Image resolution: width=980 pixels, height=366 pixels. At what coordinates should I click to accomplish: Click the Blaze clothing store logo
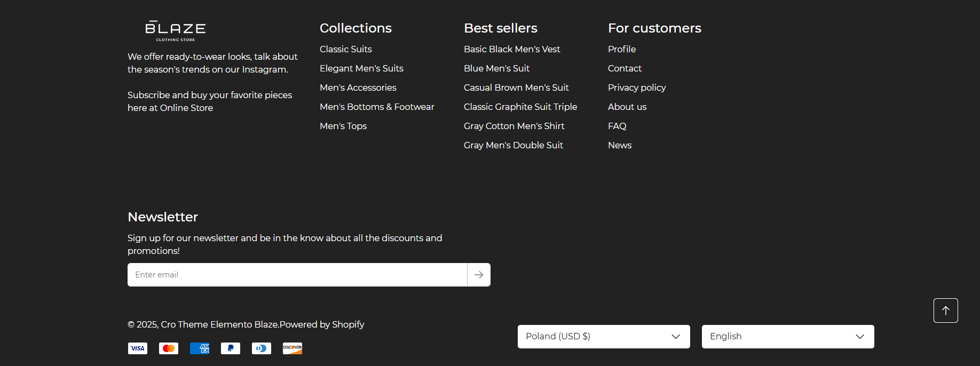pyautogui.click(x=175, y=30)
